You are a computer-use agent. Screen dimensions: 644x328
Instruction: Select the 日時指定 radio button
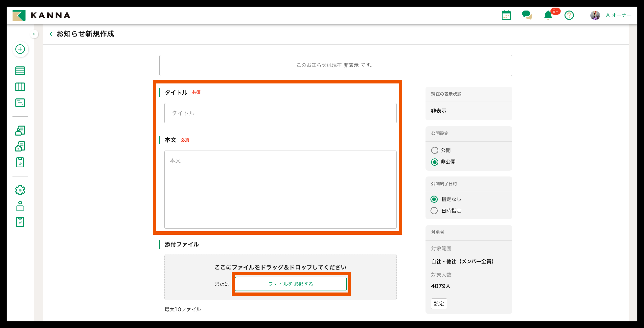pyautogui.click(x=434, y=211)
